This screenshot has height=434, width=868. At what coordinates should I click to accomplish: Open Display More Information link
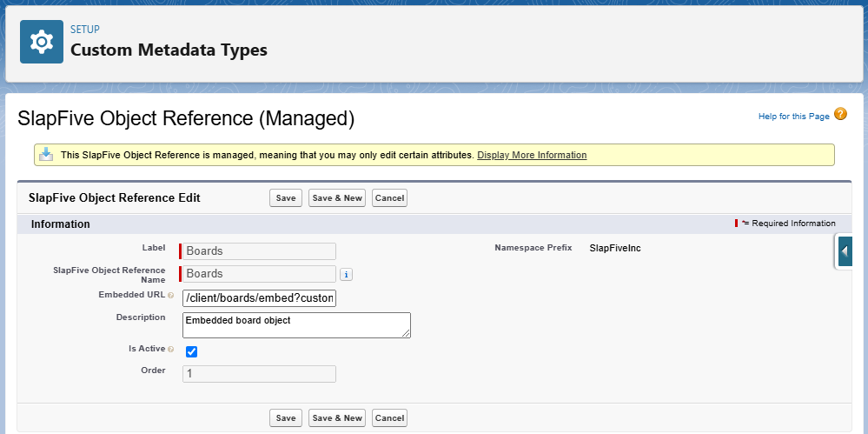(531, 155)
